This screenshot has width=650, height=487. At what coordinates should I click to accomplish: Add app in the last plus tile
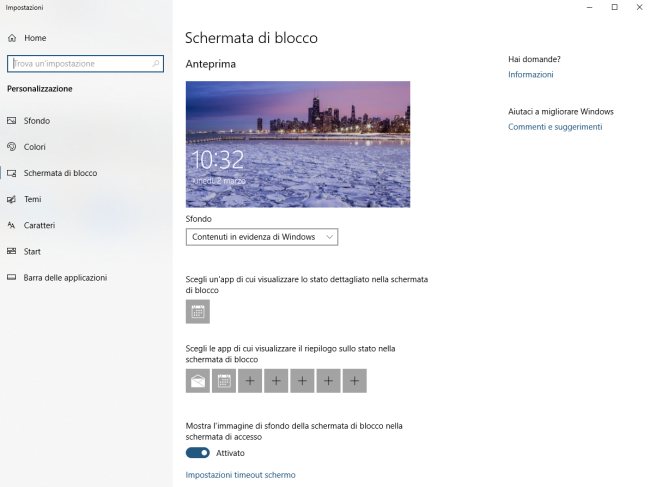coord(354,380)
